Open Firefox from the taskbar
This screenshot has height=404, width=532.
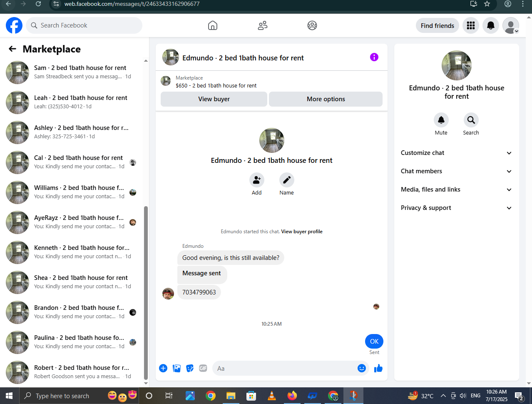click(x=292, y=396)
